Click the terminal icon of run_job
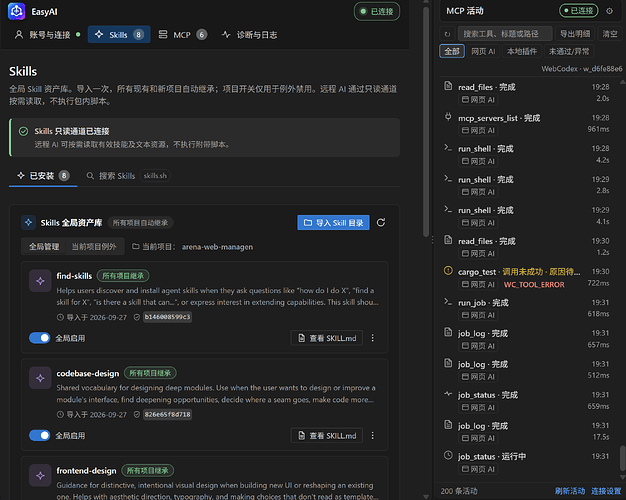 tap(448, 302)
